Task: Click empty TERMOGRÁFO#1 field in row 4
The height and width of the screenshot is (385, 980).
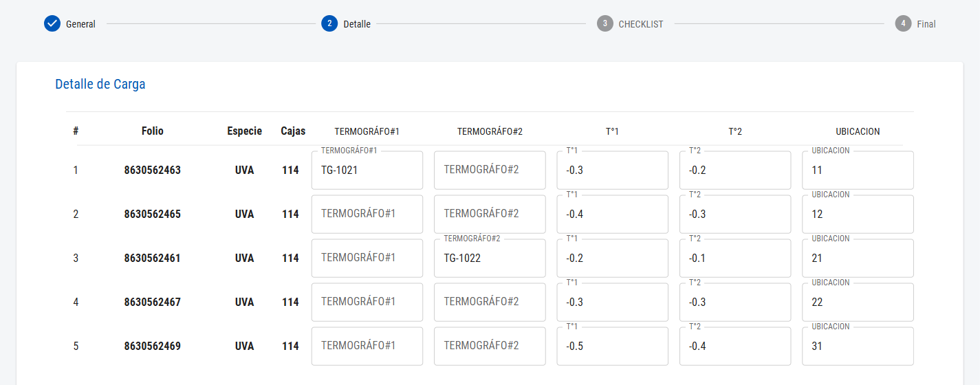Action: point(367,302)
